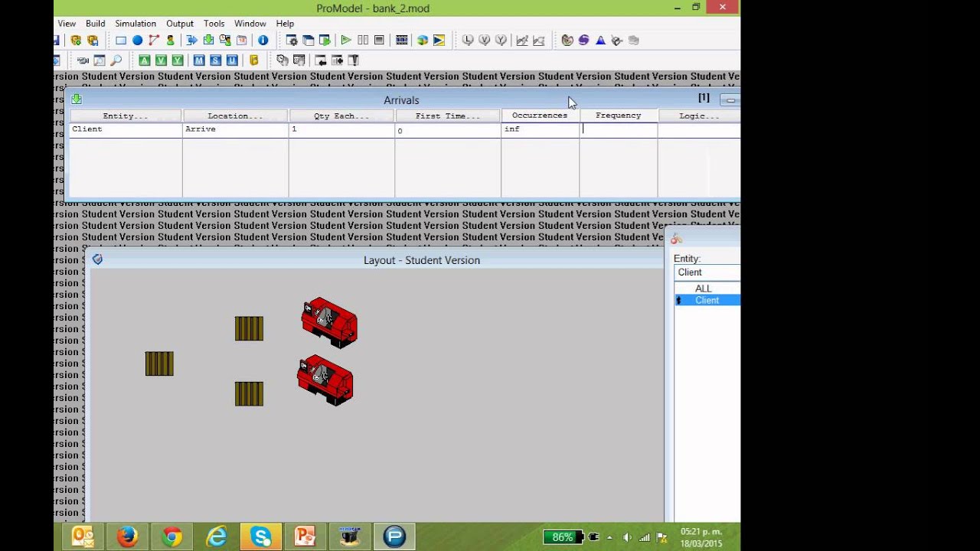Open Arrivals module (green down-arrow icon)
This screenshot has height=551, width=980.
[208, 41]
